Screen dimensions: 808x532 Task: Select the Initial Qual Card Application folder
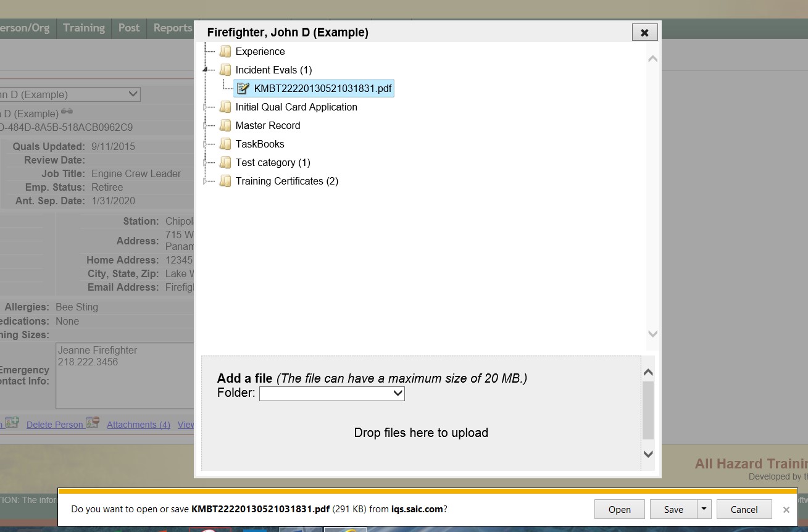(296, 107)
